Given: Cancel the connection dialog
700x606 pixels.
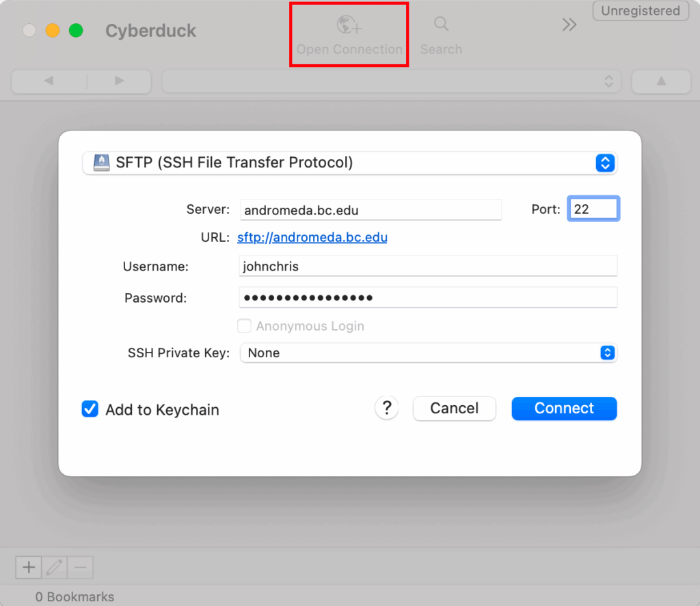Looking at the screenshot, I should (455, 409).
